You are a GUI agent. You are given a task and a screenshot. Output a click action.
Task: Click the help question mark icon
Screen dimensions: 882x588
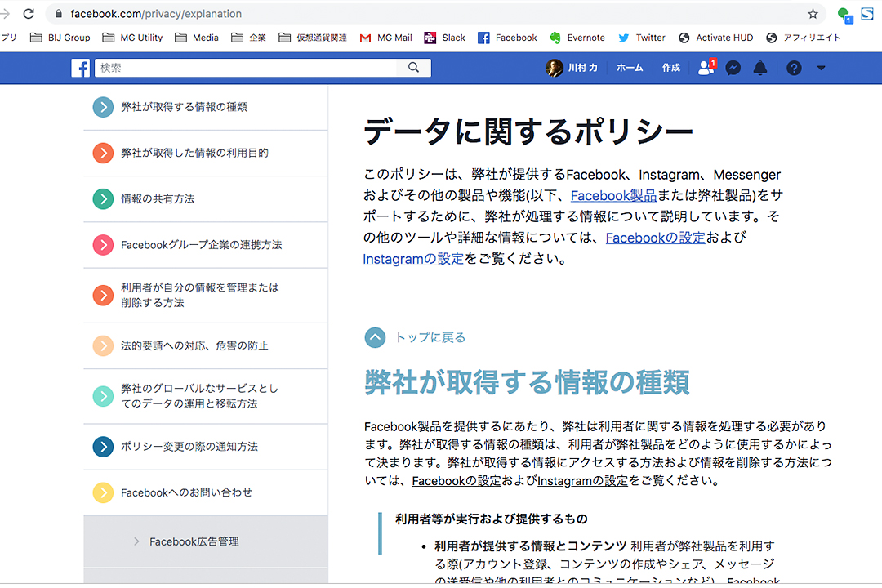[794, 68]
